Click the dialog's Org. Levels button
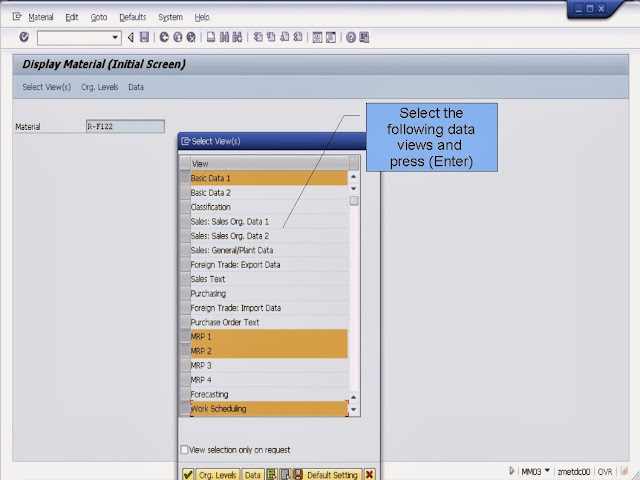Viewport: 640px width, 480px height. pos(217,475)
